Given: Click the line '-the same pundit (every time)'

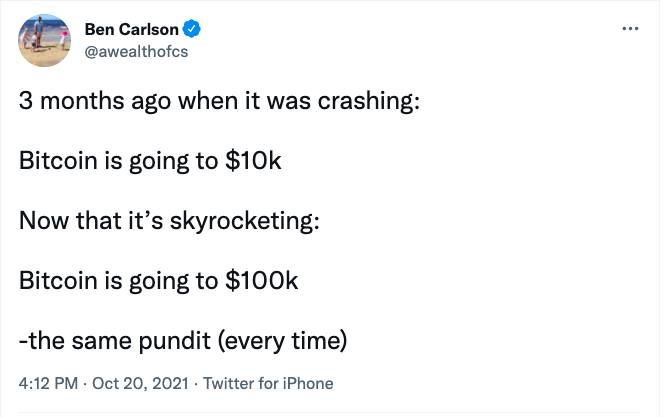Looking at the screenshot, I should point(183,341).
